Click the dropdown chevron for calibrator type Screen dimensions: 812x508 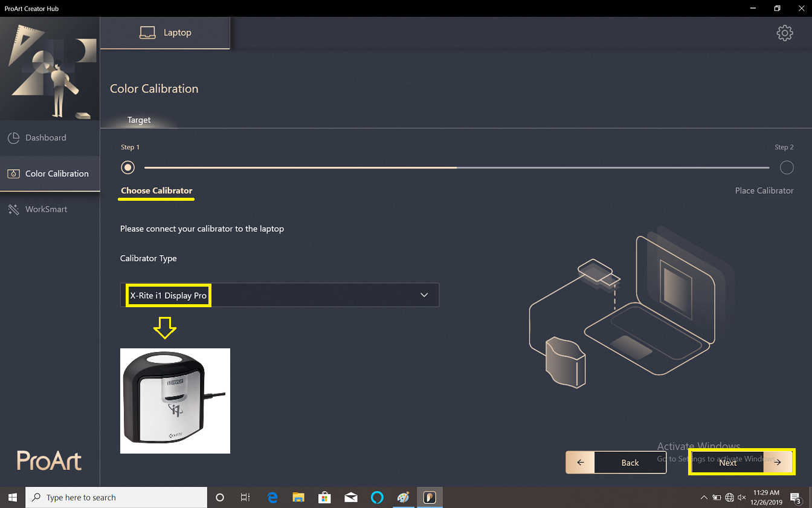424,295
